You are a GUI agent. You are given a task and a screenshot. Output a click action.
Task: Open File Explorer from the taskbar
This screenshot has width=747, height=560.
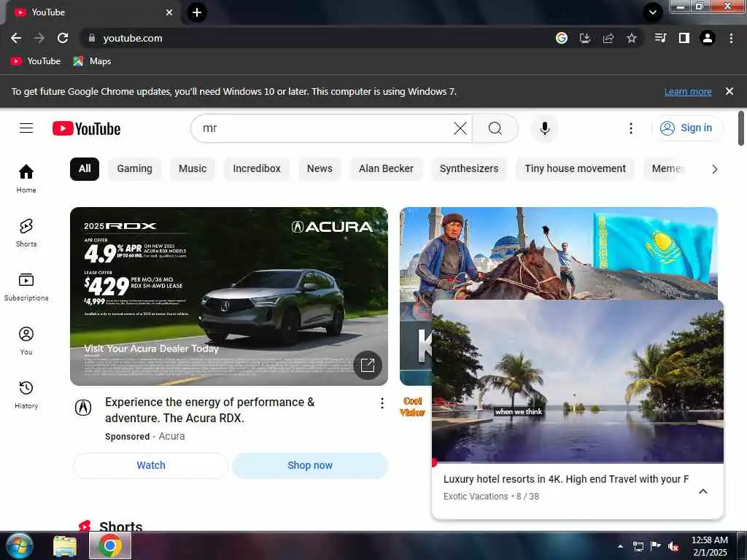coord(65,545)
